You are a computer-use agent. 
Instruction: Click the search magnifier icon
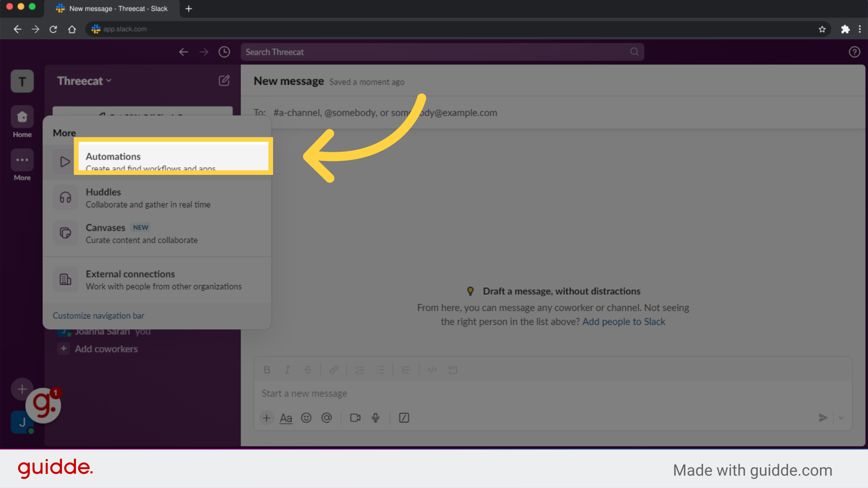[x=634, y=52]
